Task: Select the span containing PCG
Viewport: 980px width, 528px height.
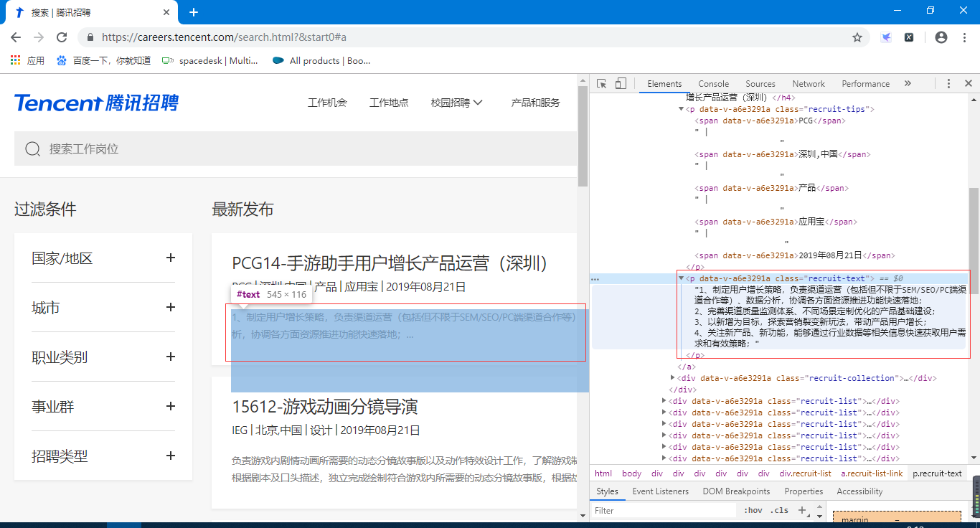Action: (x=770, y=121)
